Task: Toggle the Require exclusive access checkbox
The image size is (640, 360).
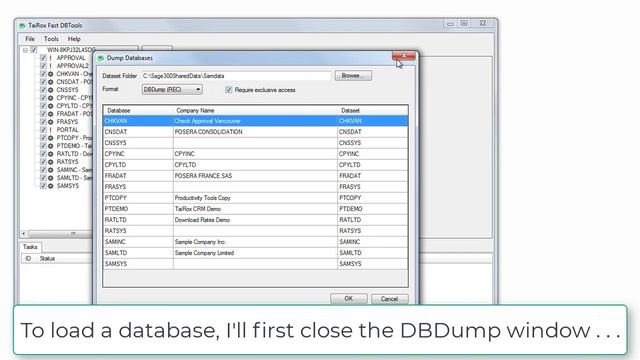Action: [x=229, y=90]
